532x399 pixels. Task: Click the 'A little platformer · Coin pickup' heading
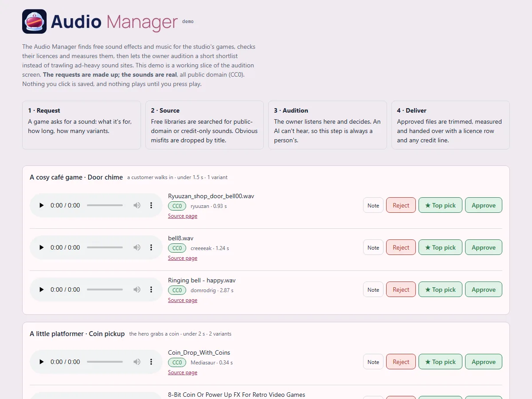(77, 333)
